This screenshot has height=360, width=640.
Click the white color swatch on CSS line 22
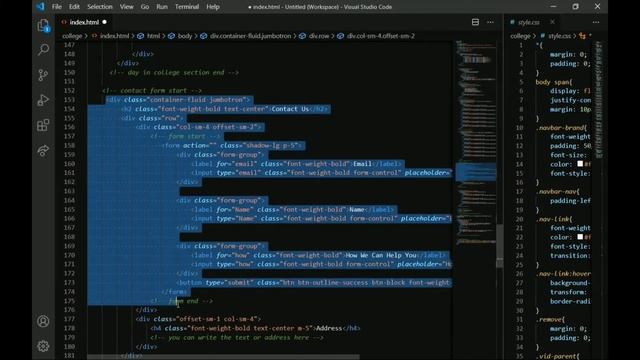click(580, 237)
